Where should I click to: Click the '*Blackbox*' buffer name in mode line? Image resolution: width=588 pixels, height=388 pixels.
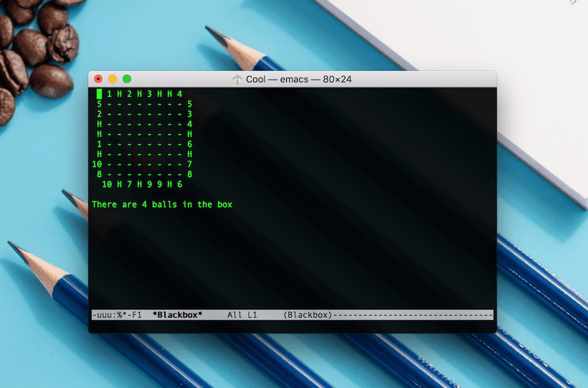pyautogui.click(x=177, y=315)
